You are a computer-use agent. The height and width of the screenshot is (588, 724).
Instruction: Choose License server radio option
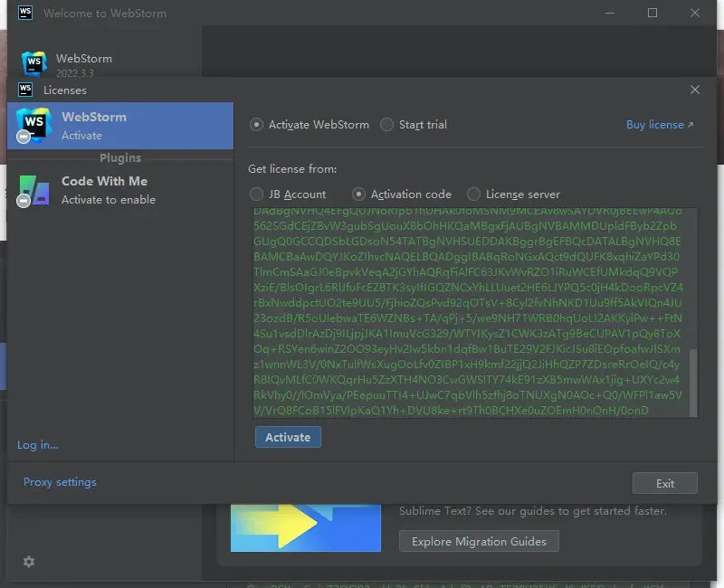point(473,194)
